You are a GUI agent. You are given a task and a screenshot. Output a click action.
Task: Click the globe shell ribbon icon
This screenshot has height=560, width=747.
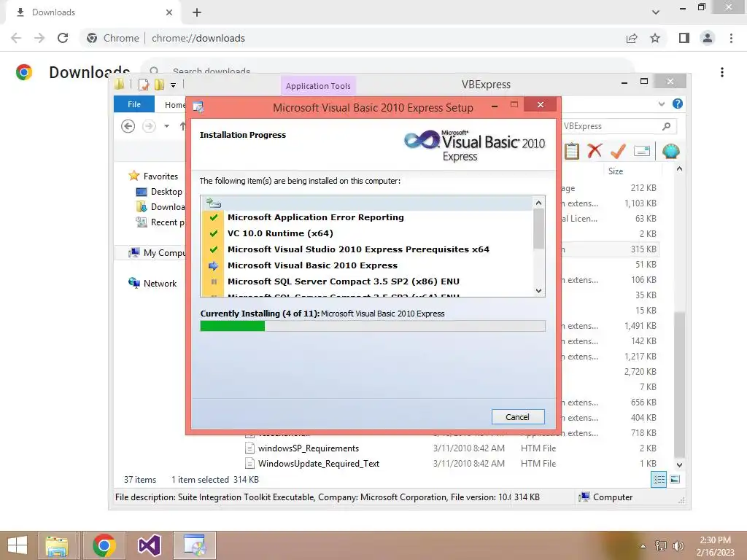tap(671, 152)
